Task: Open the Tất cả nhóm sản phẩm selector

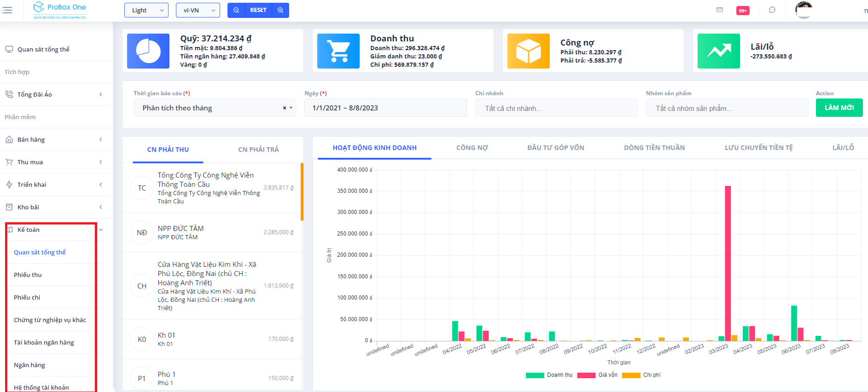Action: [727, 108]
